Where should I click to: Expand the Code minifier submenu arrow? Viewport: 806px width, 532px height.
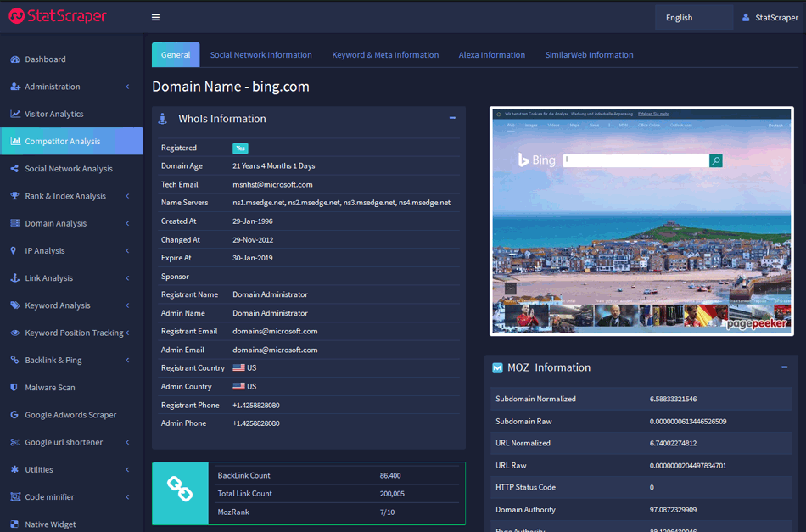(x=127, y=496)
